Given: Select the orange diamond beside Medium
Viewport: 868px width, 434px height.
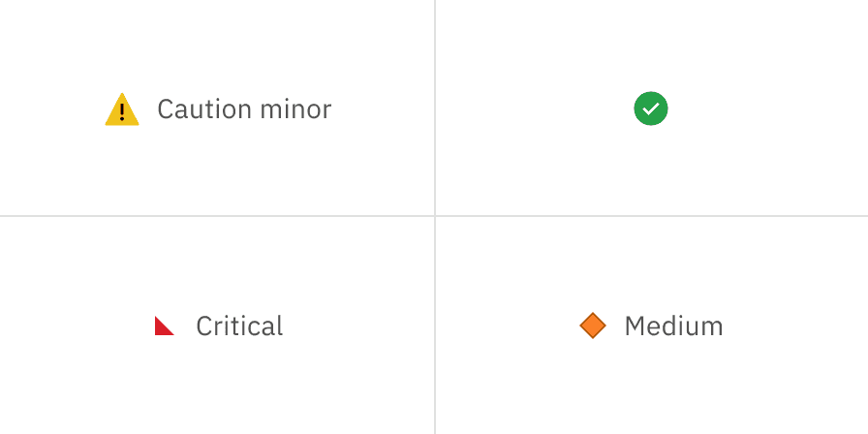Looking at the screenshot, I should pyautogui.click(x=592, y=325).
